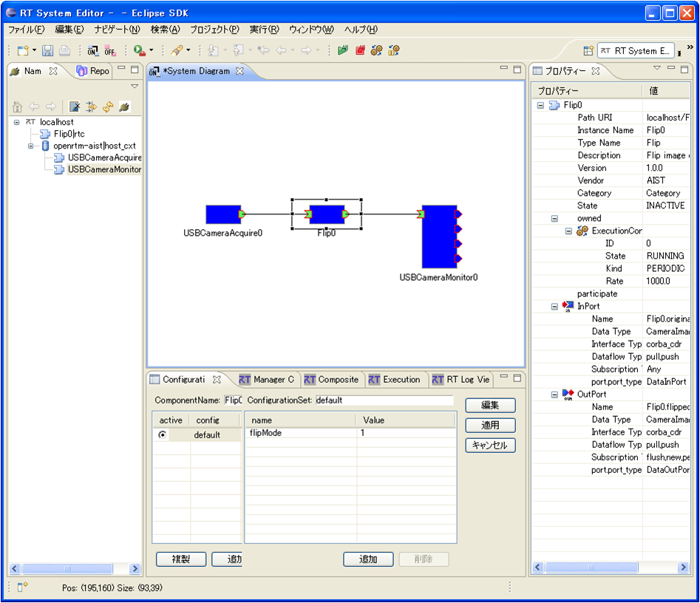Click the 適用 apply button

point(490,426)
